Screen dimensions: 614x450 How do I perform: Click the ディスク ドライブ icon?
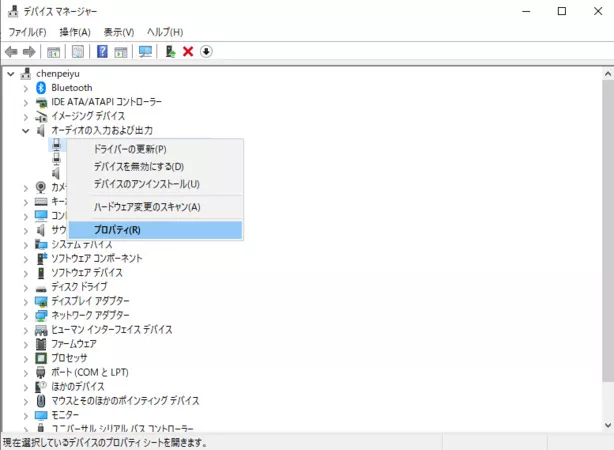41,289
